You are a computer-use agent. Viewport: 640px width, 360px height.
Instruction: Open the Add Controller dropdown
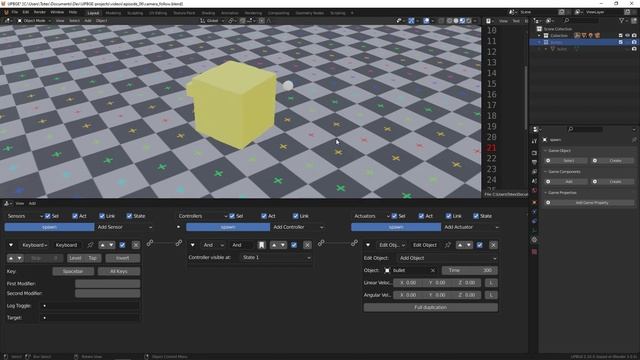pyautogui.click(x=298, y=227)
